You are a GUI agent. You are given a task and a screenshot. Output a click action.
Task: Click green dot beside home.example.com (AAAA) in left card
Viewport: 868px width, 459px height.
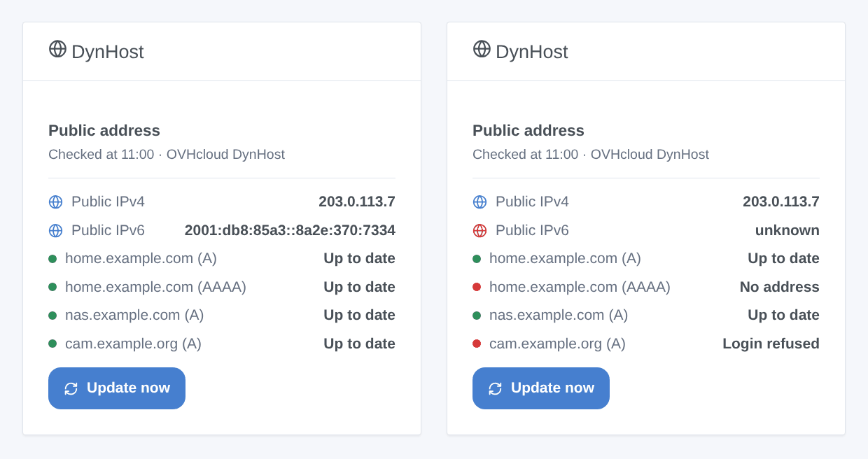point(52,287)
